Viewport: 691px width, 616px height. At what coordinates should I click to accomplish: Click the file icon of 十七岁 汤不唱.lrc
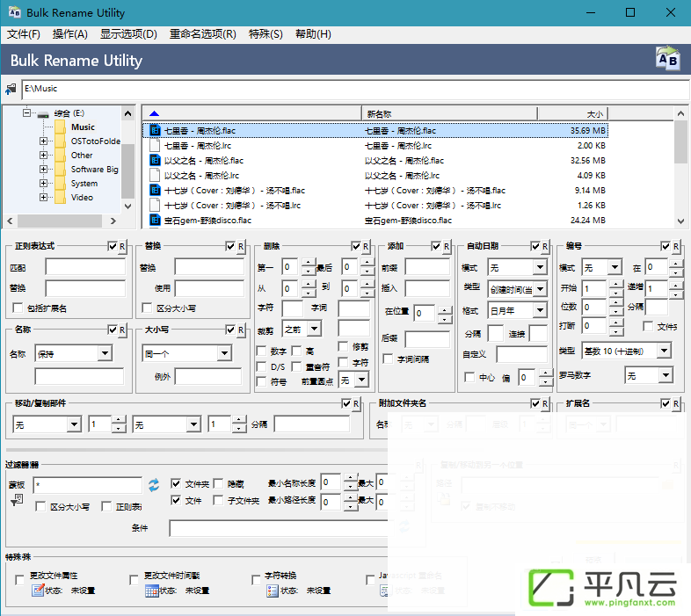[155, 206]
